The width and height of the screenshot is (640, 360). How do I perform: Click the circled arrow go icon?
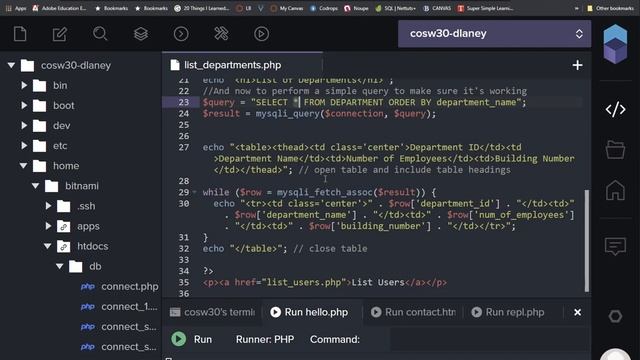coord(181,34)
